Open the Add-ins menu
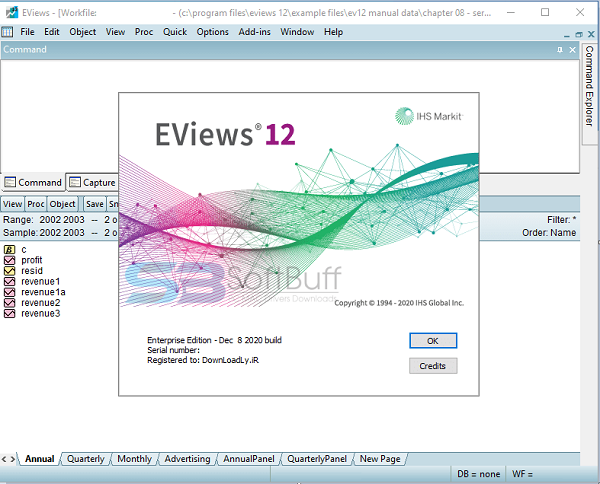This screenshot has height=484, width=600. point(254,32)
